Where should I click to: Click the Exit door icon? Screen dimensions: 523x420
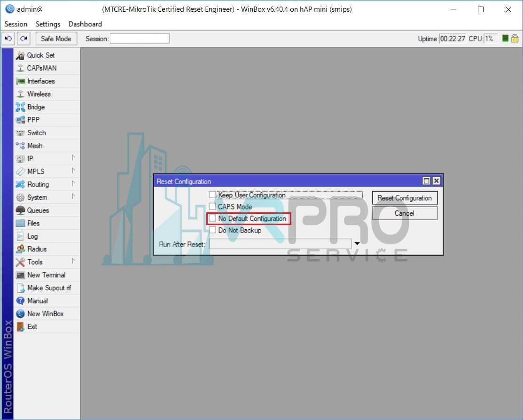(x=20, y=327)
